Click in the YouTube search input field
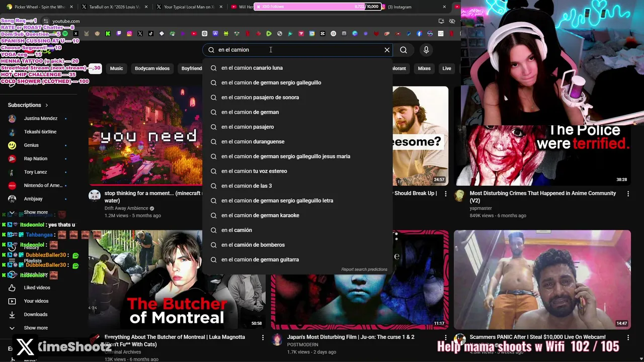 tap(297, 50)
